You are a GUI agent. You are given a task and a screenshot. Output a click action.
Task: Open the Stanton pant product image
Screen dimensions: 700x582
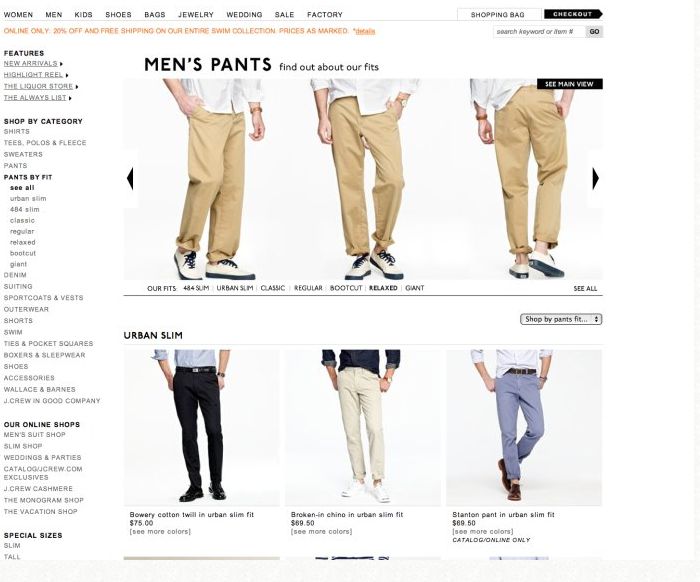[524, 428]
